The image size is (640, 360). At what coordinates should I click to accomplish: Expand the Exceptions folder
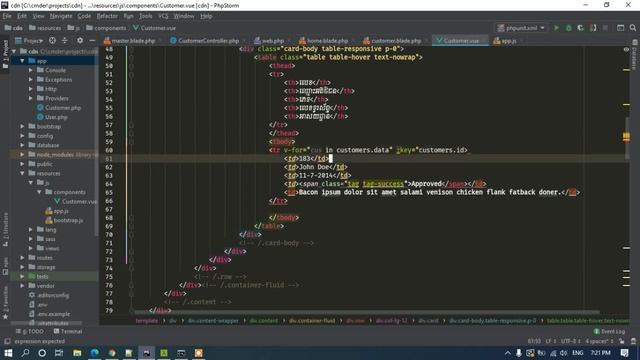tap(31, 80)
